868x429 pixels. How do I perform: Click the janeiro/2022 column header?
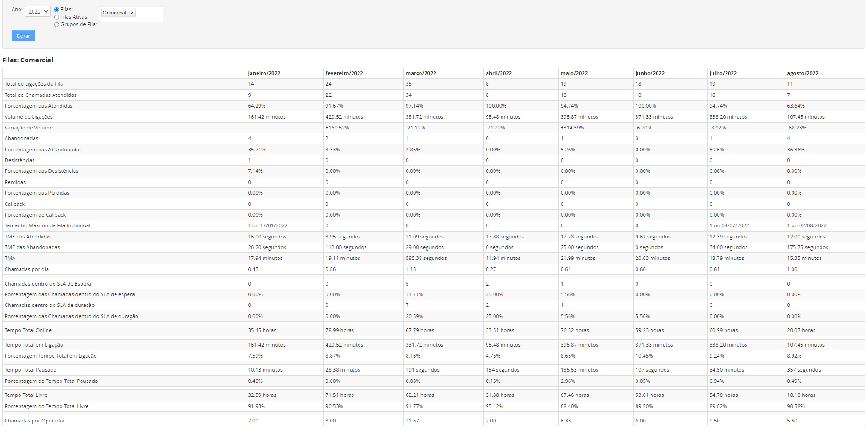(264, 73)
